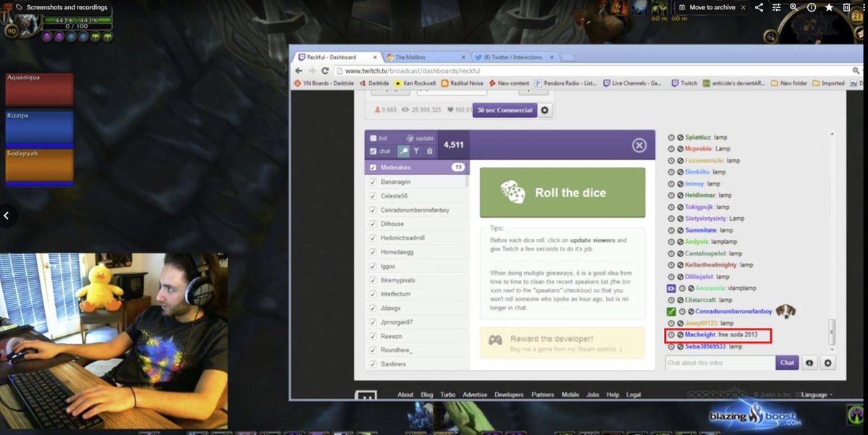Click the trash delete icon in the photo toolbar
Viewport: 868px width, 435px height.
coord(846,7)
